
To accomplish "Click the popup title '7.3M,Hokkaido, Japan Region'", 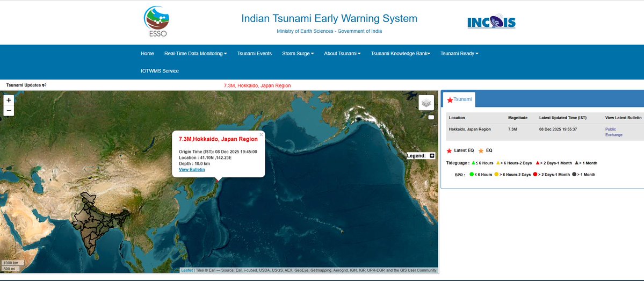I will (218, 139).
